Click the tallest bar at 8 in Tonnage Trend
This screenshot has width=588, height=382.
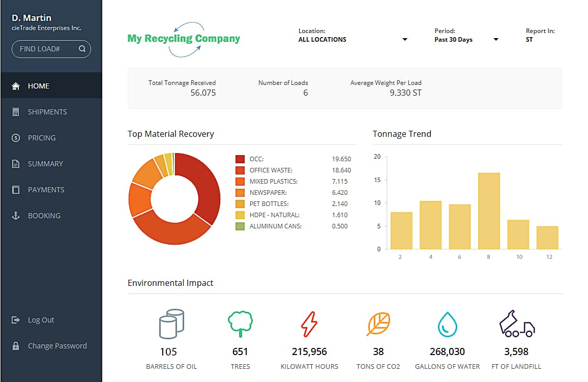[x=489, y=211]
